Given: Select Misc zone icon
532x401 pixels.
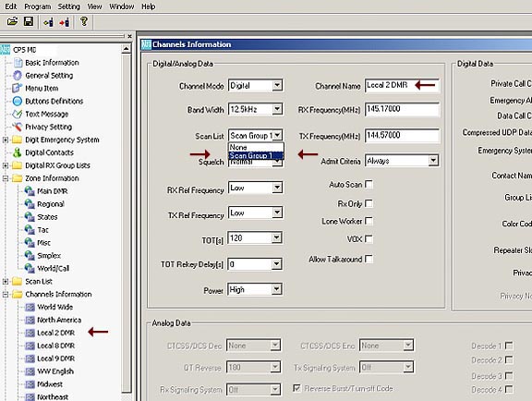Looking at the screenshot, I should point(30,243).
